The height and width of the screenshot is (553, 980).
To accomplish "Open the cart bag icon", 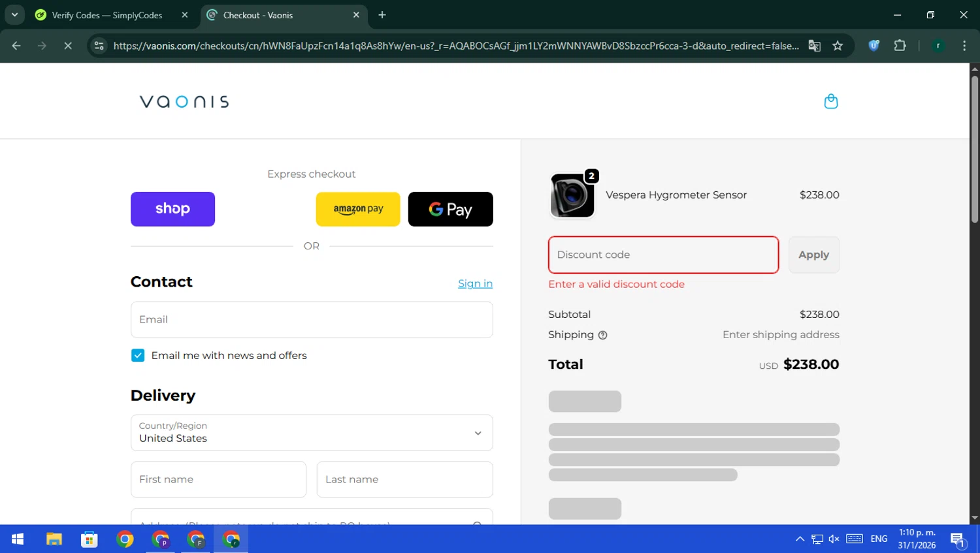I will pos(830,101).
